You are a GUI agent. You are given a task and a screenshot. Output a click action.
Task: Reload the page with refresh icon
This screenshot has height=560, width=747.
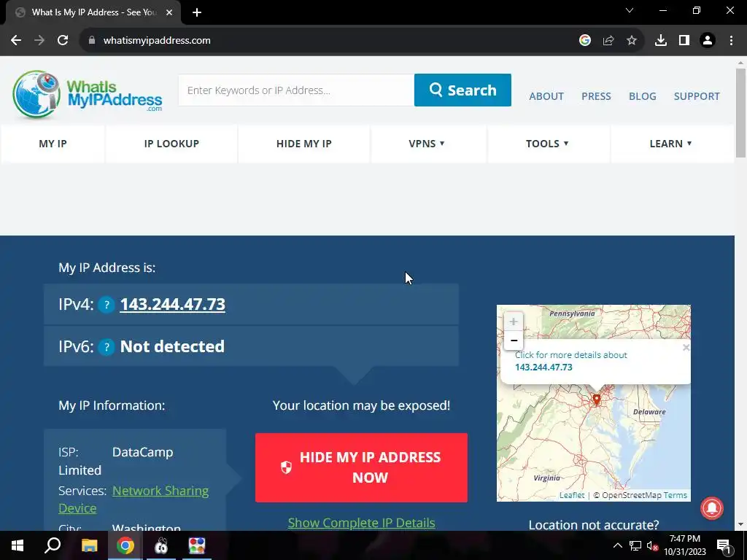click(63, 41)
